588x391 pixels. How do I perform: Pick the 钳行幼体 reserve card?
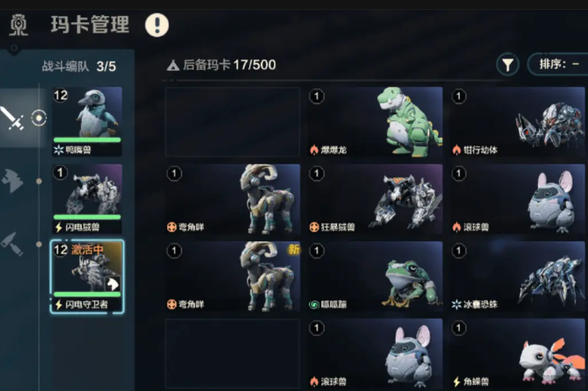click(x=518, y=122)
